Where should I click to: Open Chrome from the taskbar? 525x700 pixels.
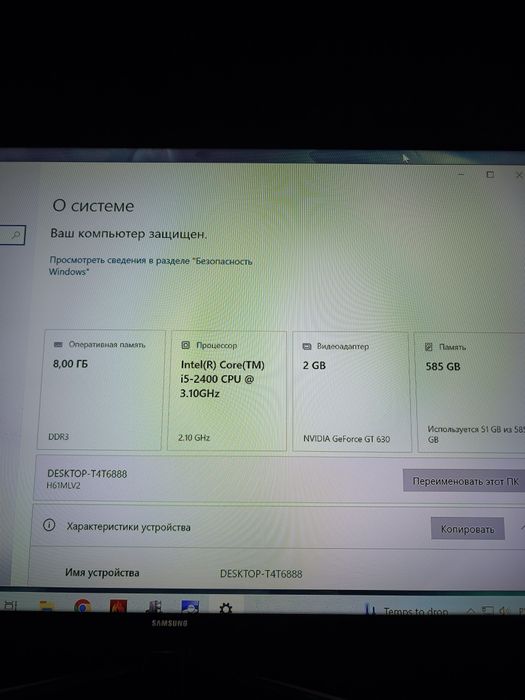[x=82, y=607]
